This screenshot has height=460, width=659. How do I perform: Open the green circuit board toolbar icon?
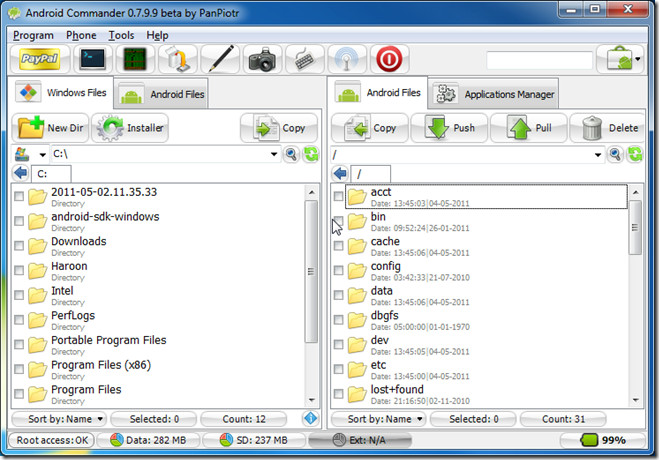coord(135,59)
